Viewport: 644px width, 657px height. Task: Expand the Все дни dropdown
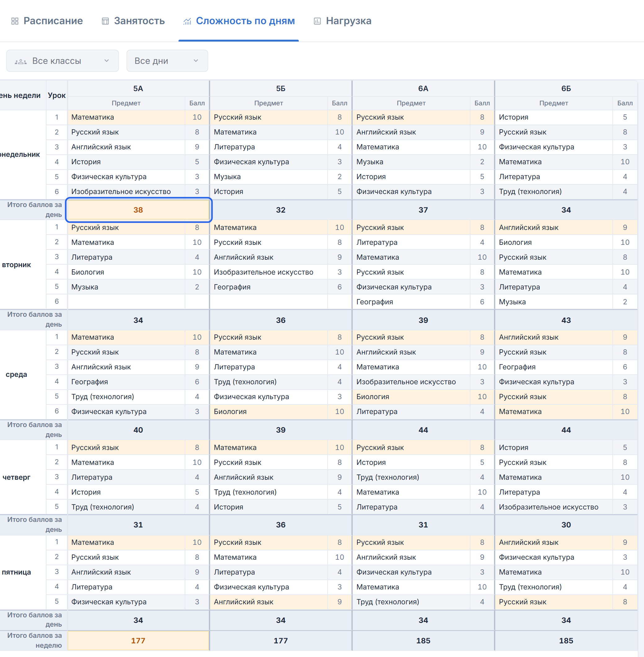coord(167,61)
